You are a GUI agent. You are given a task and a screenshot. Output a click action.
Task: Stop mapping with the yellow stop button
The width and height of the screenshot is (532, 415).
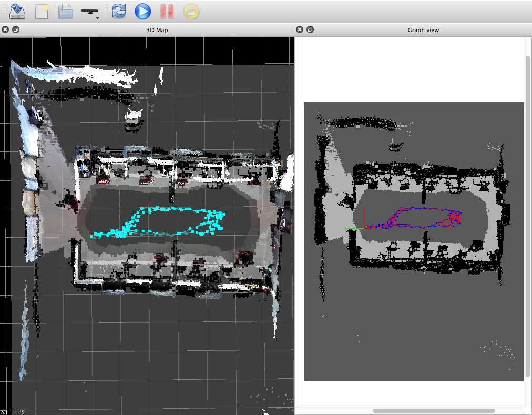(191, 11)
